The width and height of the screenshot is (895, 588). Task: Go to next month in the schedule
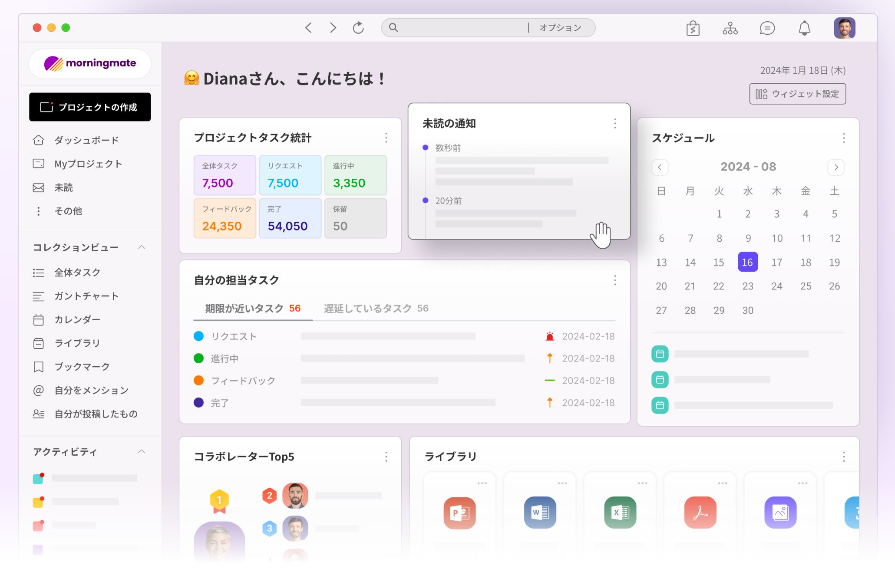point(836,168)
